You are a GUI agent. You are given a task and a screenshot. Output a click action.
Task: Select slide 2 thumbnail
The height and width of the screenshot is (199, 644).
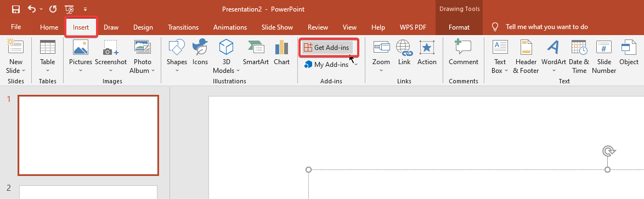(88, 192)
